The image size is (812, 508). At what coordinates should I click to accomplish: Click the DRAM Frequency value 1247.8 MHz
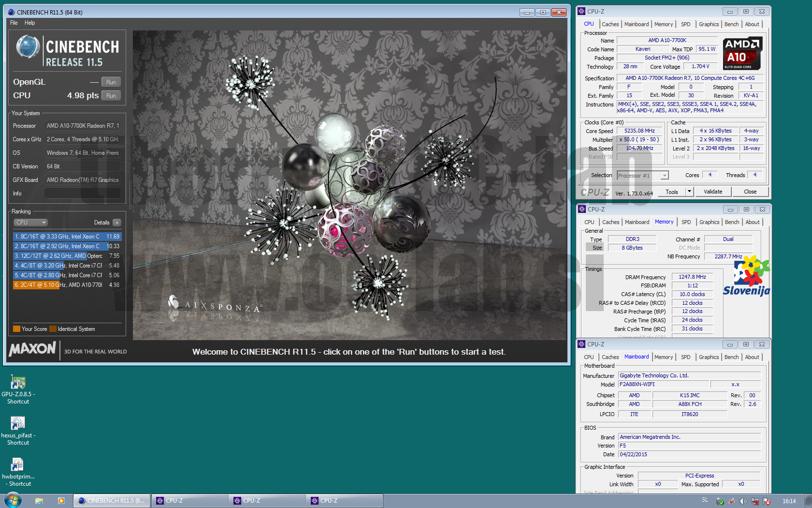(x=692, y=277)
